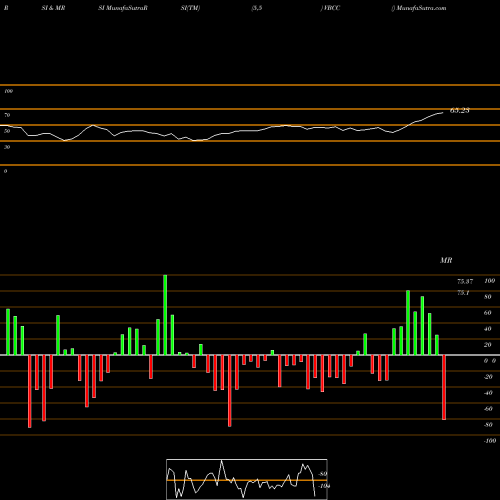Click the RSI axis label 0
Image resolution: width=500 pixels, height=500 pixels.
point(5,171)
